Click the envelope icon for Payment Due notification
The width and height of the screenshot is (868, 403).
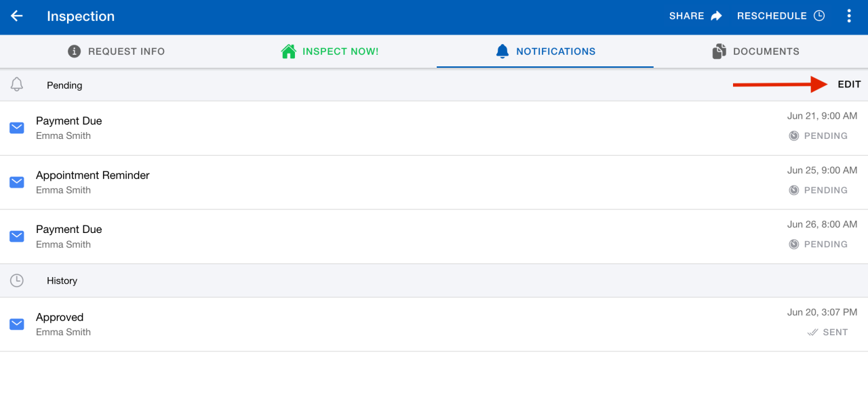16,127
